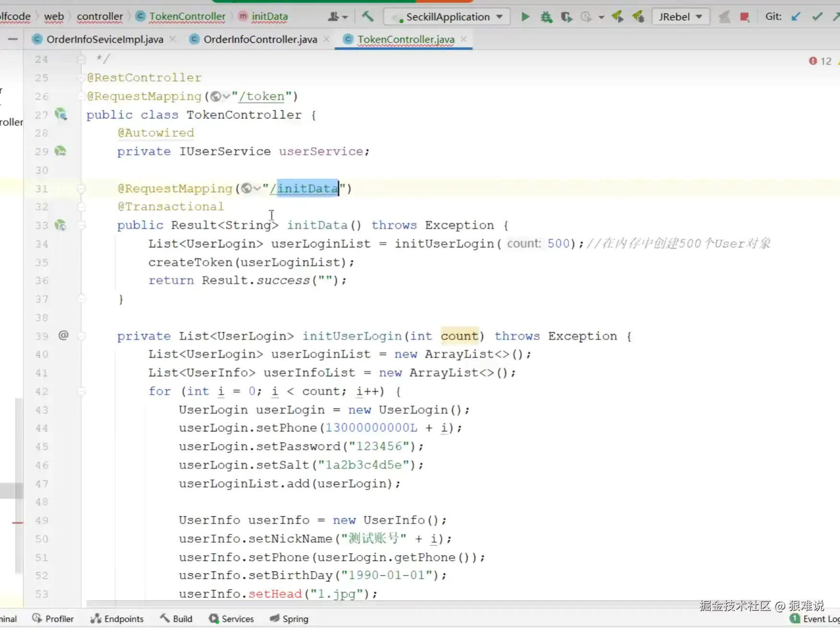Open URL mapping dropdown beside "/initData"
Image resolution: width=840 pixels, height=628 pixels.
click(x=251, y=189)
